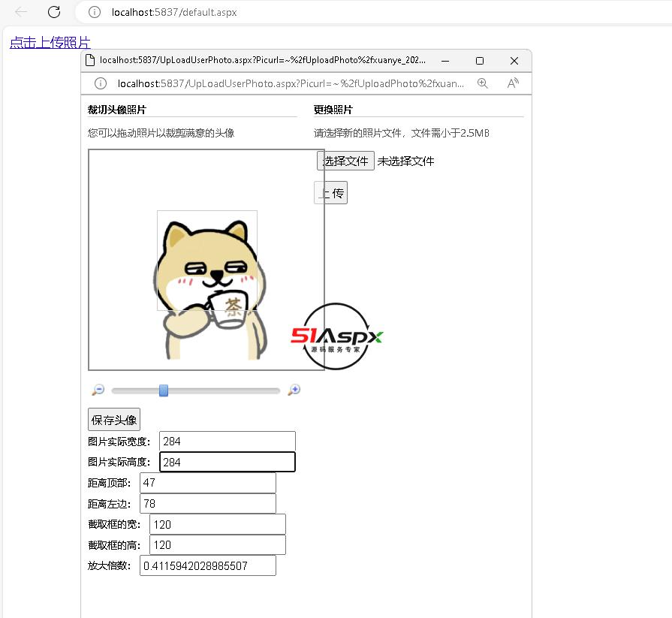View site info icon next to localhost:5837/default.aspx
Viewport: 672px width, 618px height.
click(95, 12)
